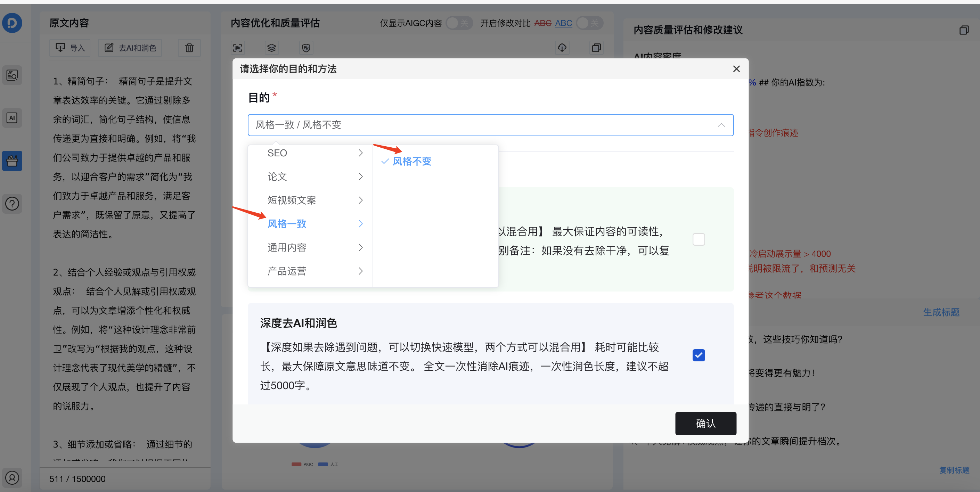Click the strikethrough ABC text
980x492 pixels.
[x=542, y=23]
